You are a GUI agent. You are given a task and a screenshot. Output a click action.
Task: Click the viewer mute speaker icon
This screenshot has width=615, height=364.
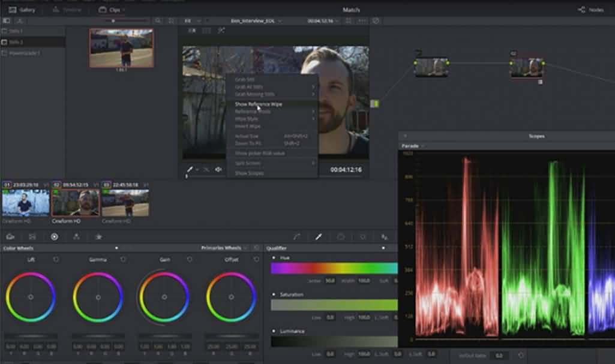tap(218, 170)
